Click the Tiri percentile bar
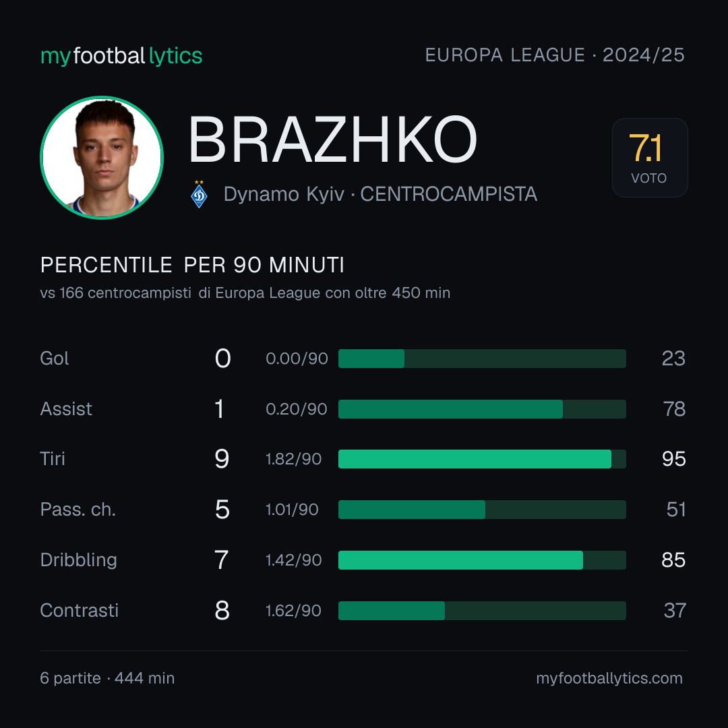Screen dimensions: 728x728 click(x=482, y=459)
